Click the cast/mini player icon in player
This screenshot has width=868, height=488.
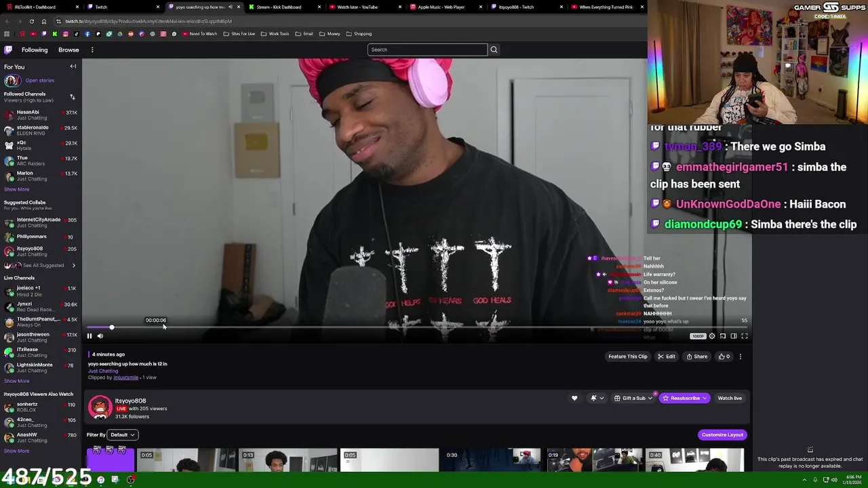(722, 336)
